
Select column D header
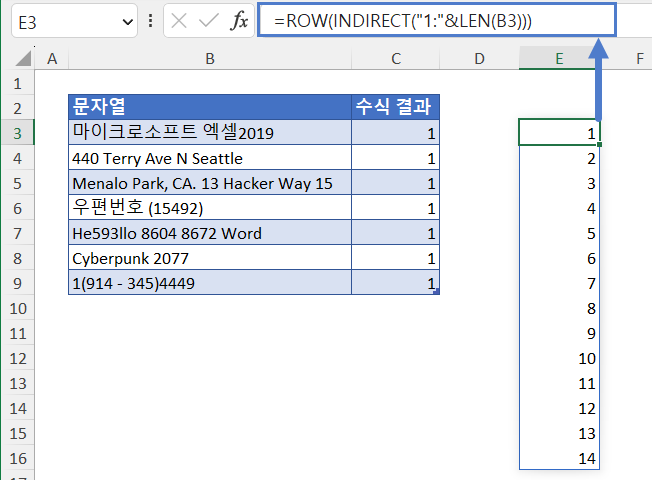pos(479,59)
